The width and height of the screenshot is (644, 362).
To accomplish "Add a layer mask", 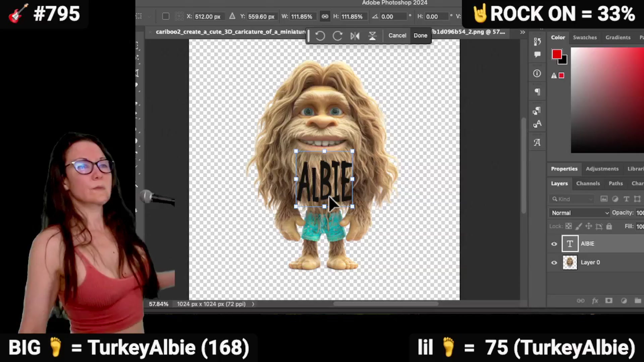I will pyautogui.click(x=609, y=301).
